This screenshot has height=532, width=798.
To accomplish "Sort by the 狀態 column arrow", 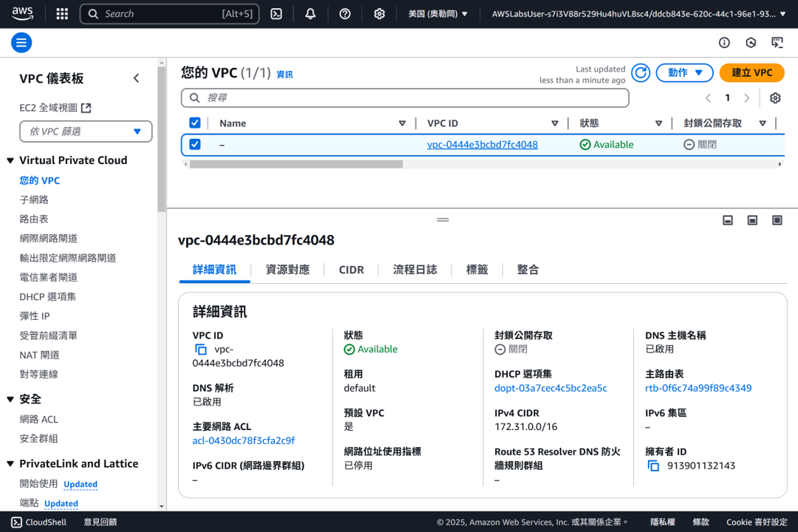I will [658, 123].
